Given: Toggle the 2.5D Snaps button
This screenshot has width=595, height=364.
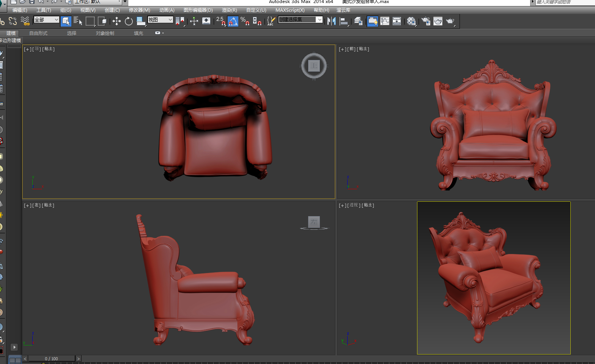Looking at the screenshot, I should tap(221, 21).
